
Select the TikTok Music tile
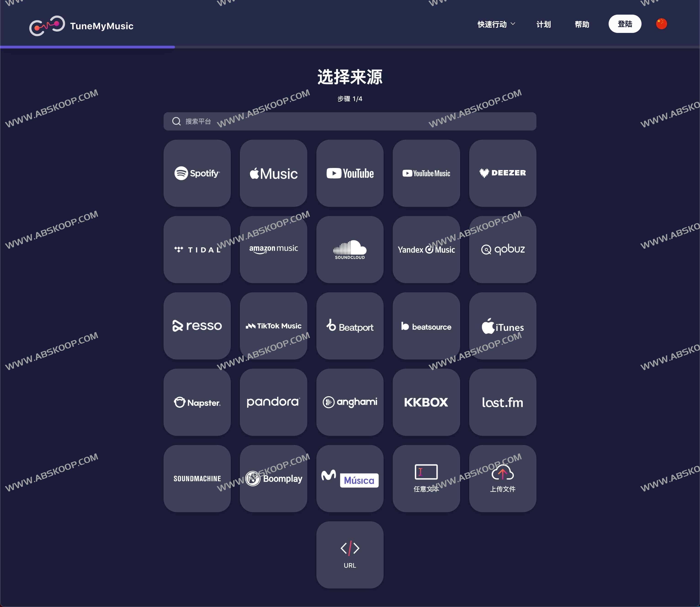[273, 326]
